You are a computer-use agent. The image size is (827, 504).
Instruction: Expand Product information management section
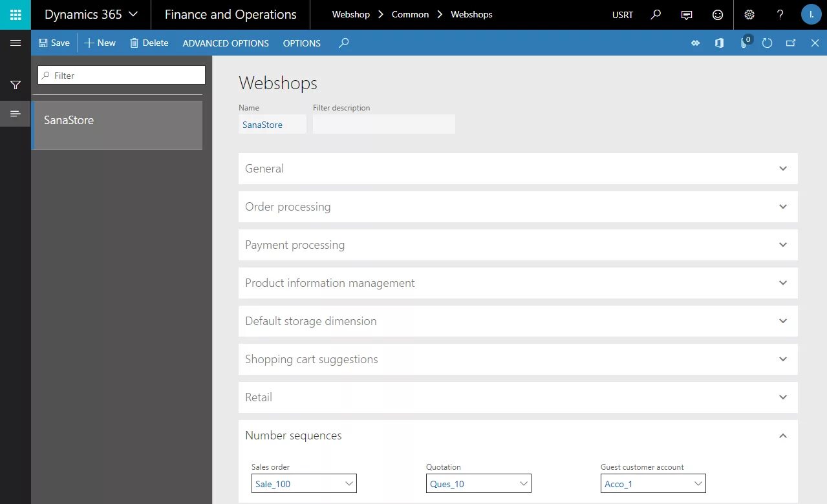[518, 283]
